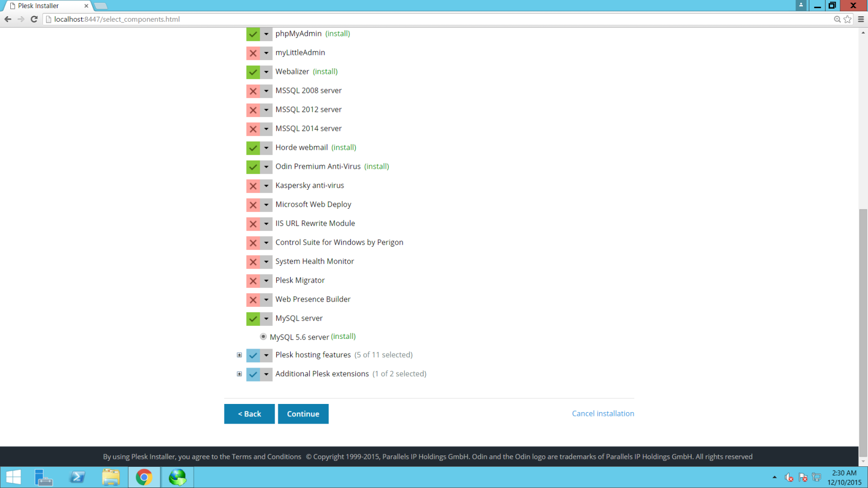Click the Back button

tap(250, 414)
